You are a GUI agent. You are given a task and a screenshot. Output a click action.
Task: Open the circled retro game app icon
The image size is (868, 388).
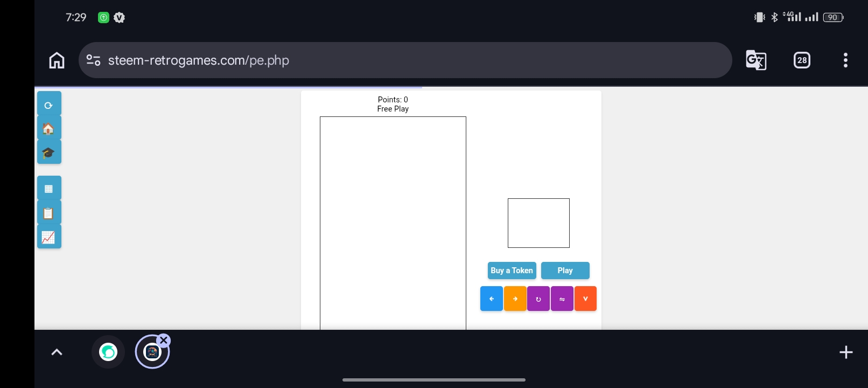(x=152, y=352)
